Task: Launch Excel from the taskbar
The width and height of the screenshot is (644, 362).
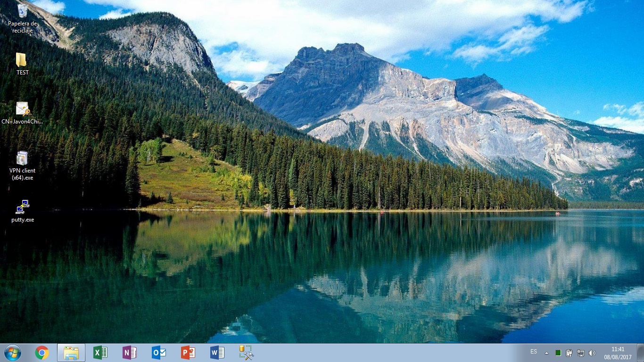Action: point(100,353)
